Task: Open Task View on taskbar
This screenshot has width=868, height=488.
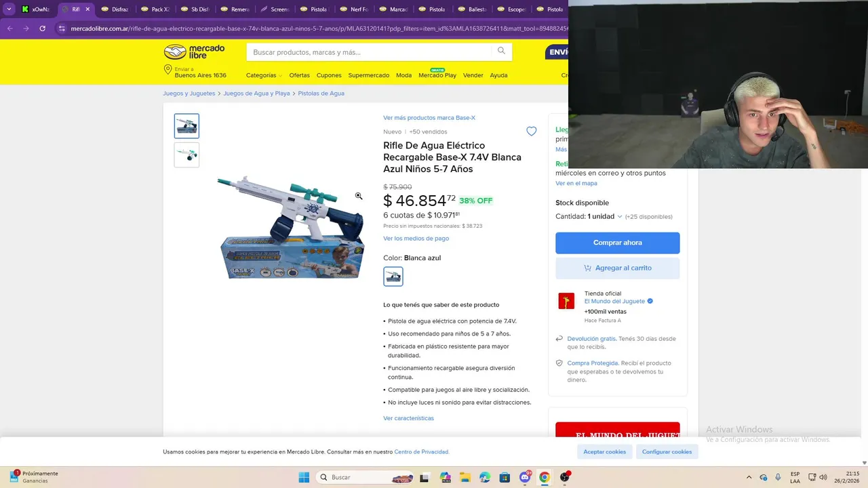Action: 424,477
